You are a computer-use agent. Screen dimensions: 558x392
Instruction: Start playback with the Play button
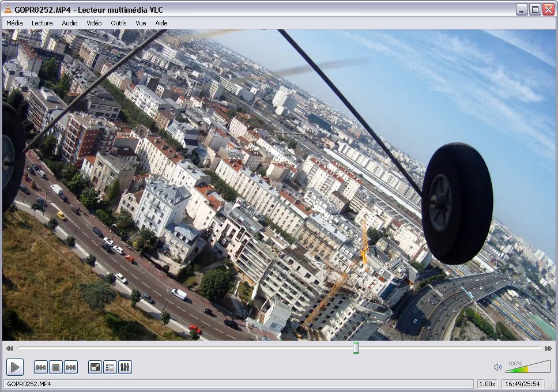[15, 367]
